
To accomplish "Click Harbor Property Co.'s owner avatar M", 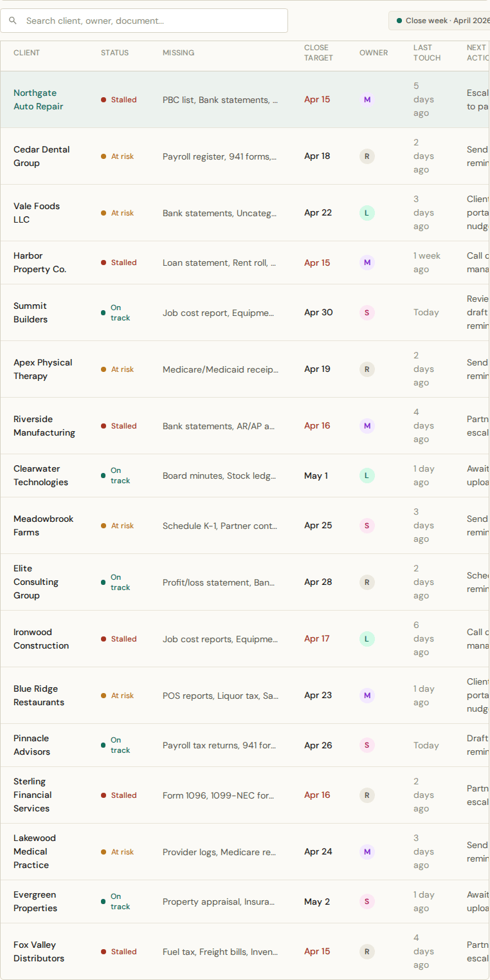I will click(x=367, y=263).
